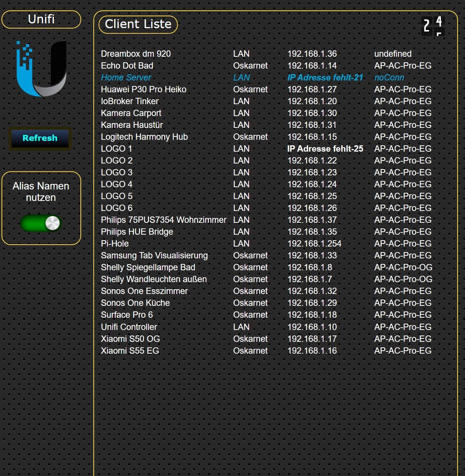The width and height of the screenshot is (465, 476).
Task: Click the Client Liste heading
Action: click(138, 24)
